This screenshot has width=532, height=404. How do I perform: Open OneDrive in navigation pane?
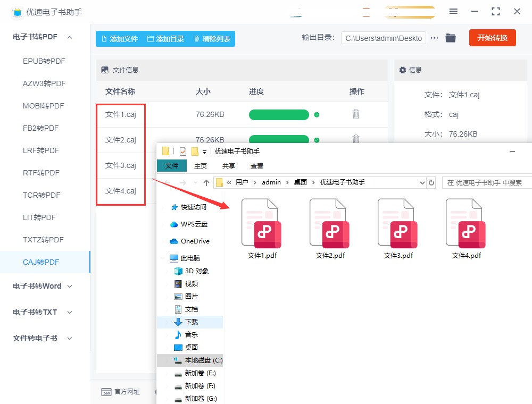coord(190,241)
